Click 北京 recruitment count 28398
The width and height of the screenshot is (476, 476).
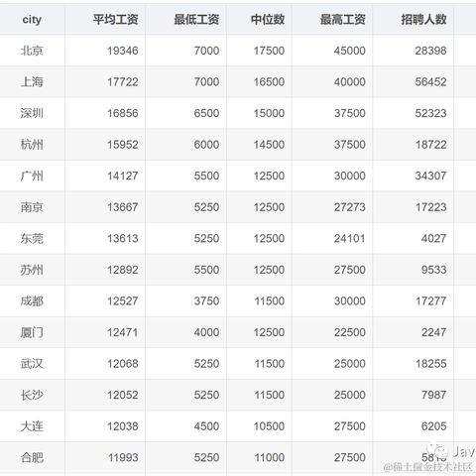(x=431, y=51)
